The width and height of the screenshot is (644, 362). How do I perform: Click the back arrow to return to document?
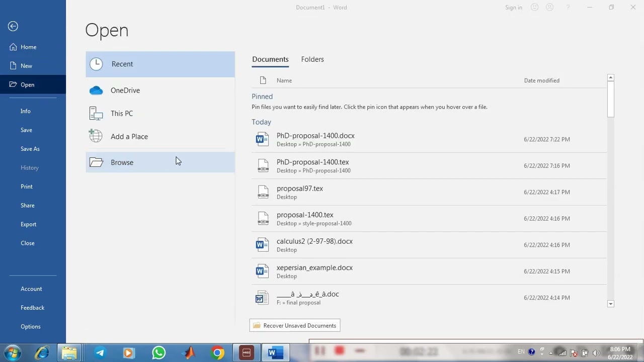pos(13,26)
